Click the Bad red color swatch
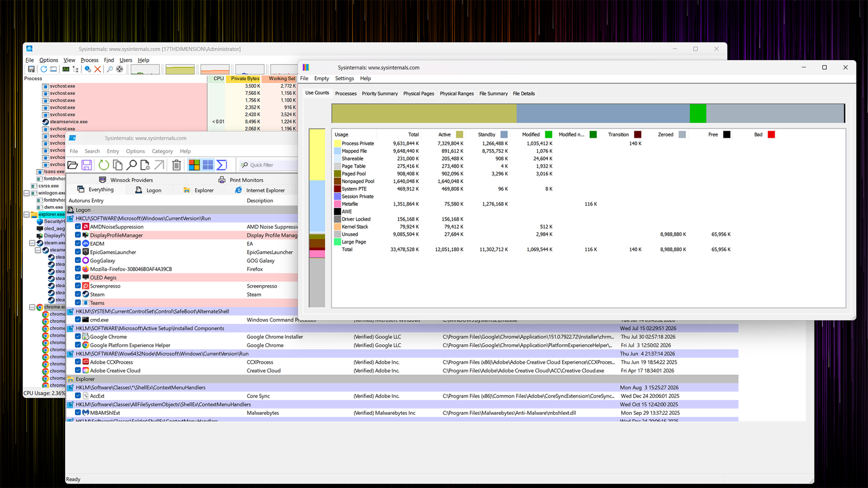The image size is (868, 488). coord(771,134)
